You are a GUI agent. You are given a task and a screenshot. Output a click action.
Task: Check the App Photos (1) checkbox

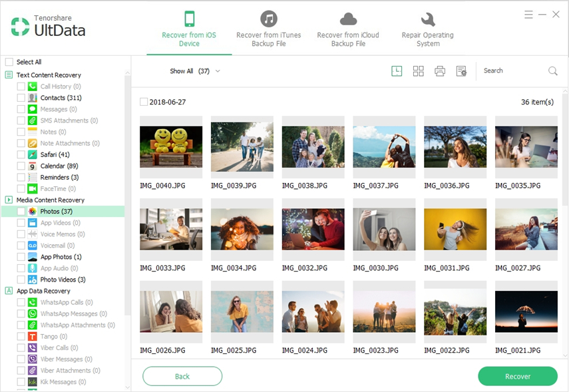pos(21,257)
